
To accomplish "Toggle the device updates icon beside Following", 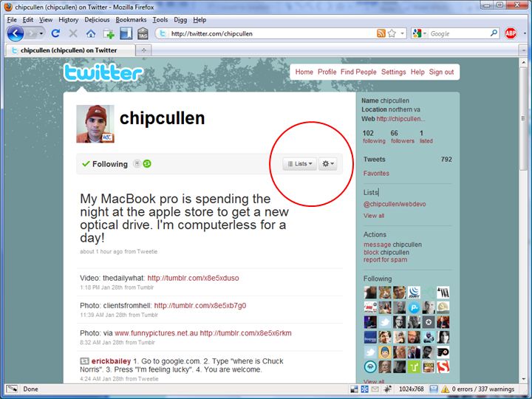I will click(x=137, y=163).
